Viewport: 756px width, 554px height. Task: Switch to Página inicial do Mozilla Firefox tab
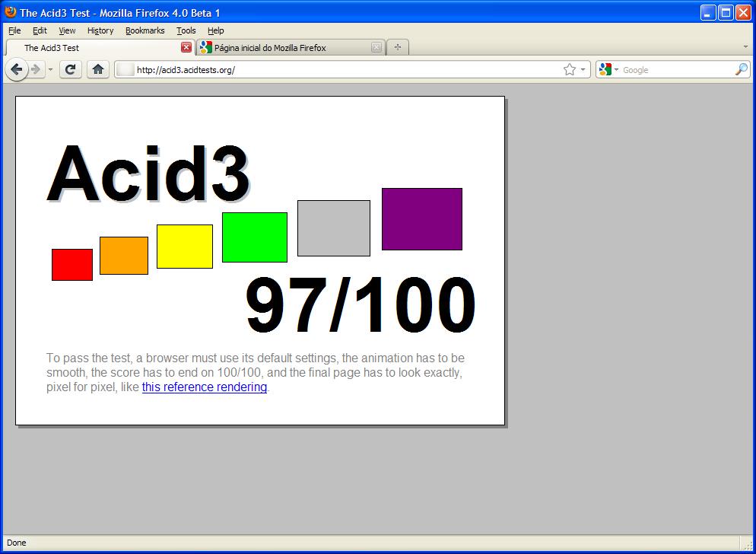click(x=291, y=47)
